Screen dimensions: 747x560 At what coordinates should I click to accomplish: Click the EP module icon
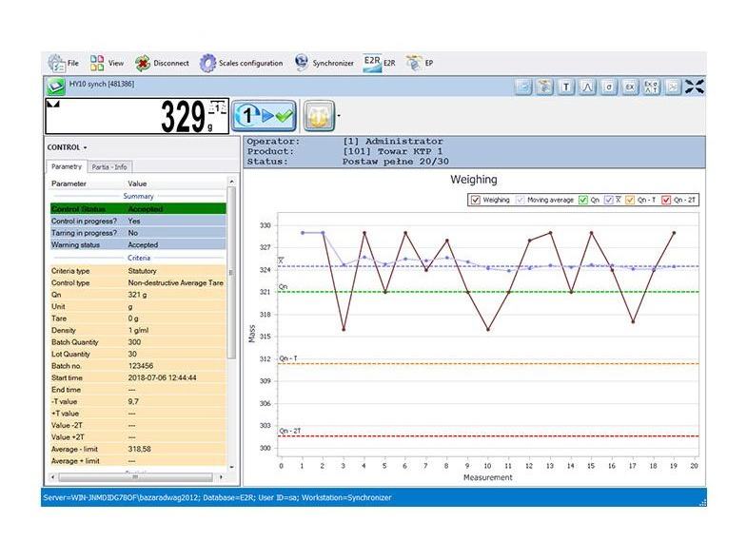[414, 63]
